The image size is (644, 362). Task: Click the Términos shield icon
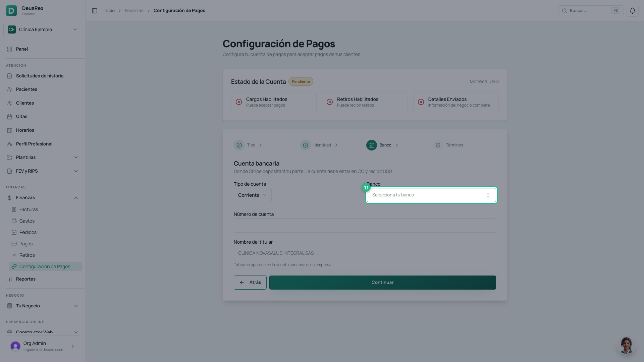click(x=438, y=145)
